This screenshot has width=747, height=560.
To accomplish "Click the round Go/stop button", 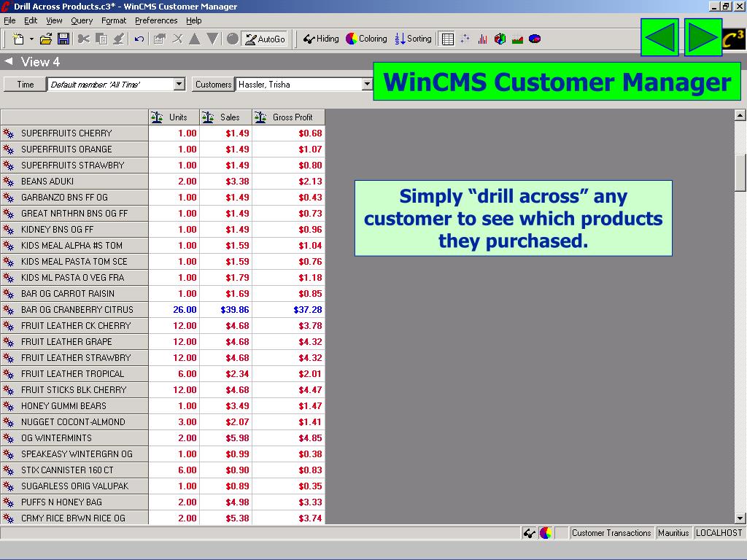I will 233,39.
